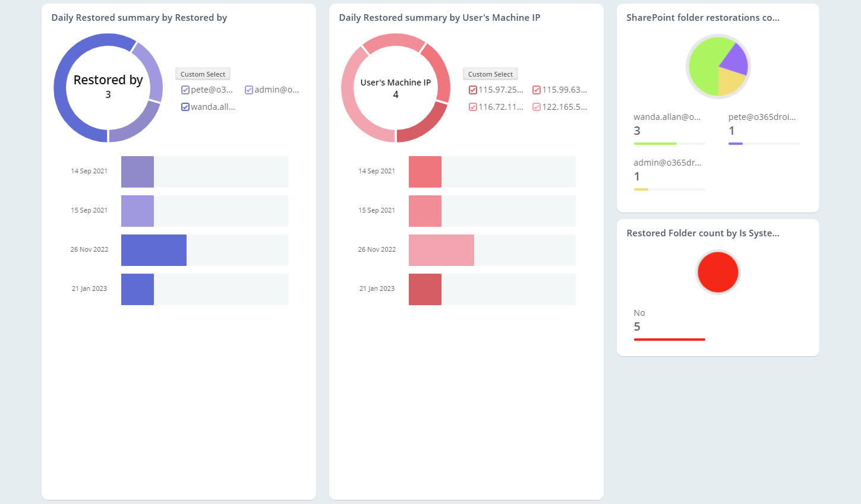Uncheck the 115.97.25... IP checkbox
Viewport: 861px width, 504px height.
pos(473,90)
